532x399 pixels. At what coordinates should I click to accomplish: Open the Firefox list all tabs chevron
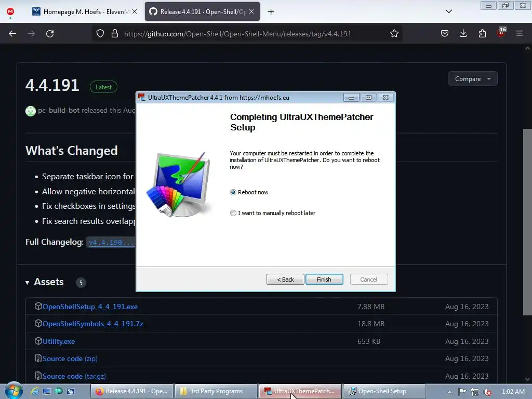pyautogui.click(x=448, y=11)
